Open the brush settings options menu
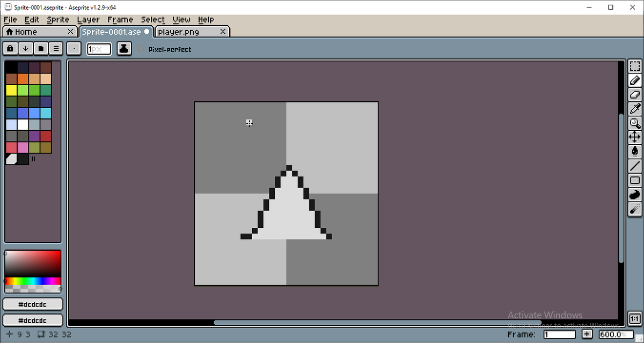 click(56, 48)
